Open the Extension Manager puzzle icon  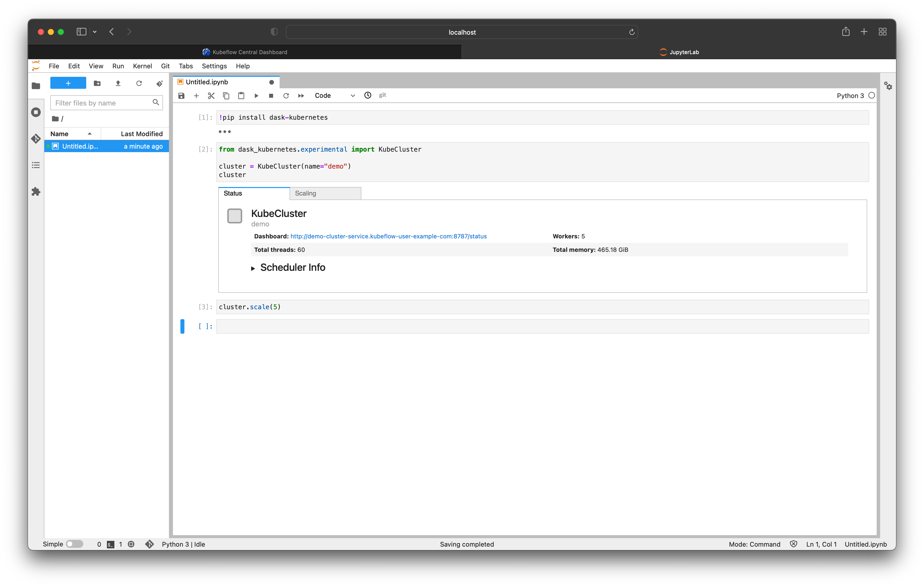point(36,191)
